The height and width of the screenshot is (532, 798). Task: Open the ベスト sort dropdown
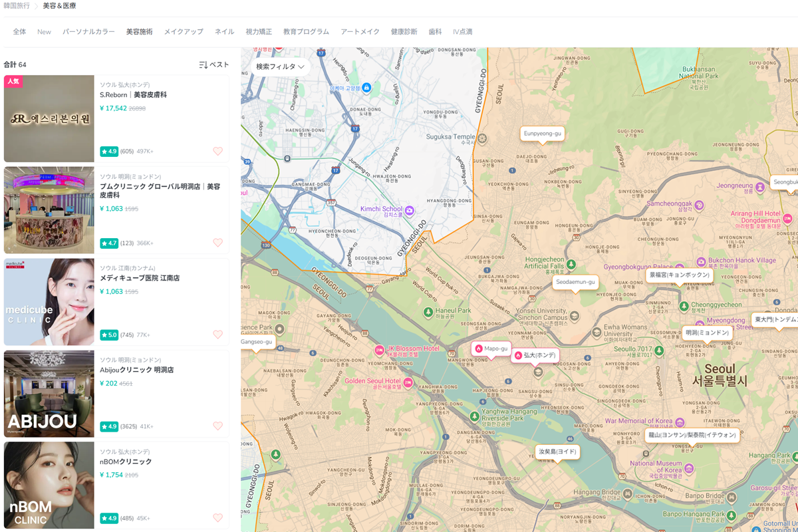coord(214,65)
